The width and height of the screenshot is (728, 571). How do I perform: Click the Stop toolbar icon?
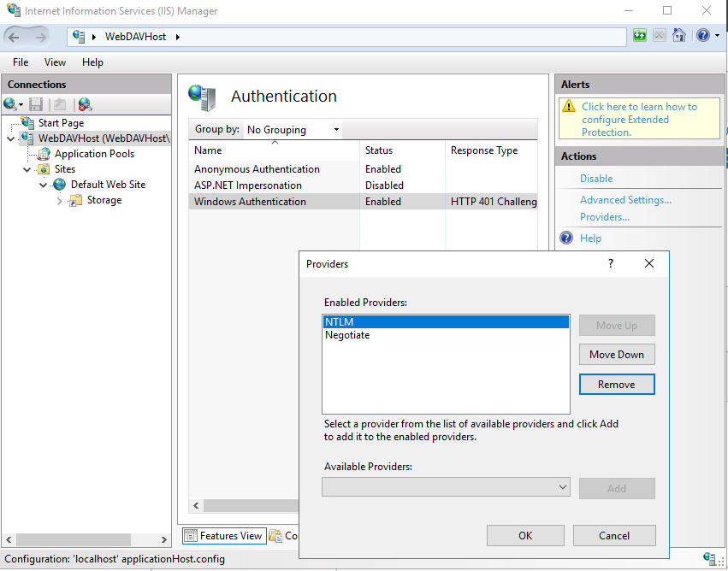click(x=660, y=35)
